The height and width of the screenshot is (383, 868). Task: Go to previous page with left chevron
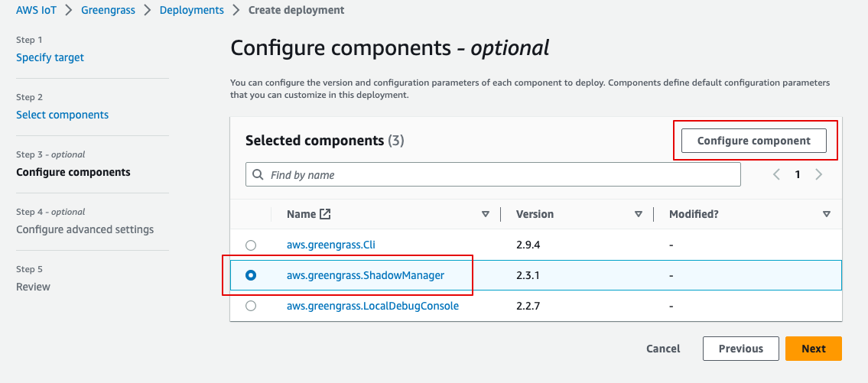(x=777, y=174)
